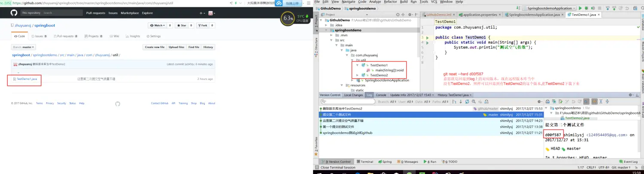This screenshot has width=644, height=174.
Task: Open the Refactor menu in IntelliJ
Action: coord(390,2)
